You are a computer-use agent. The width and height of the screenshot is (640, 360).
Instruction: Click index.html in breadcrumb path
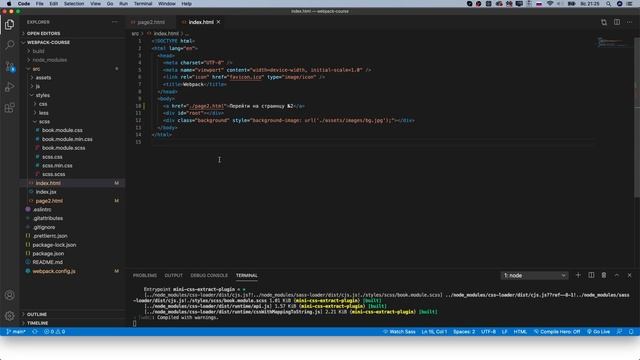tap(166, 33)
